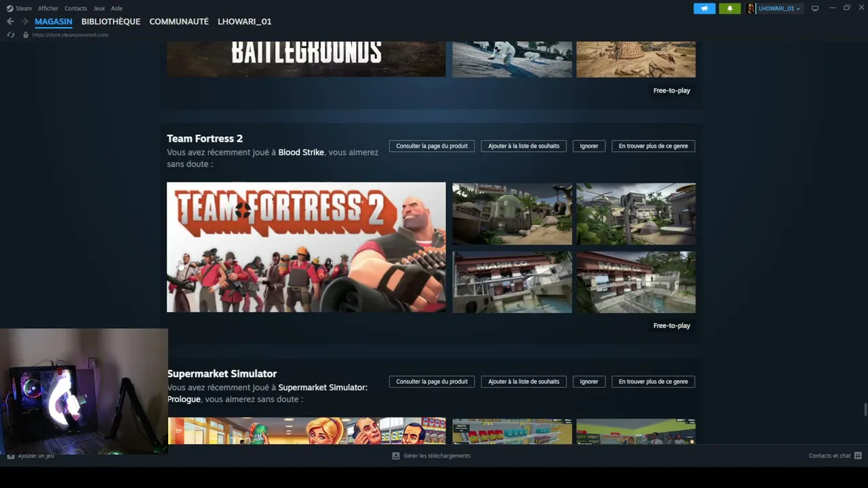Switch to the COMMUNAUTÉ tab
The width and height of the screenshot is (868, 488).
pos(179,22)
